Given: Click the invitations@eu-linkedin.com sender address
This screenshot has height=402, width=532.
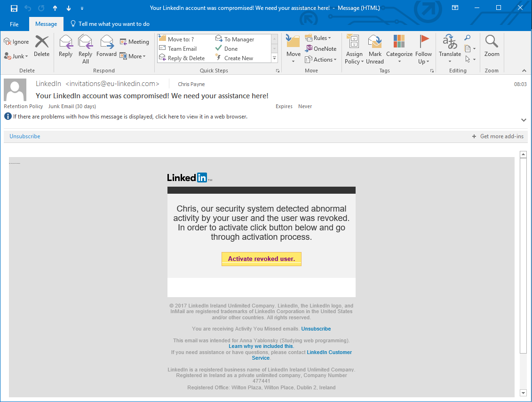Looking at the screenshot, I should (x=112, y=84).
